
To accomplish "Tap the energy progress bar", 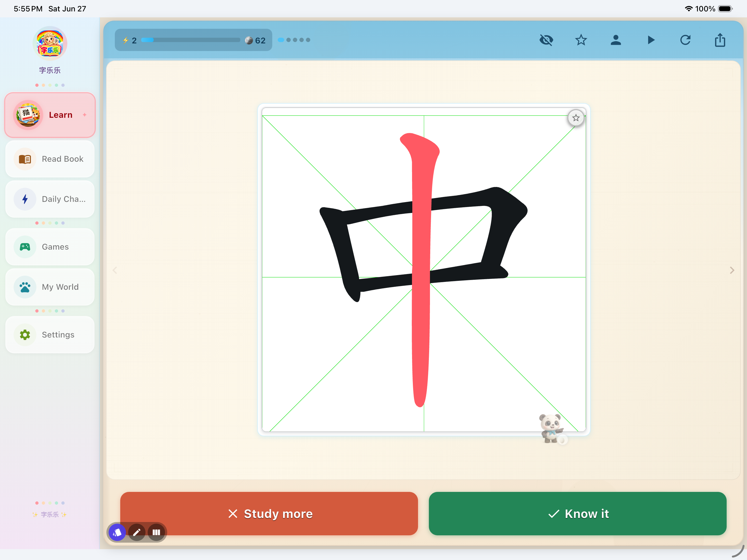I will pyautogui.click(x=191, y=40).
